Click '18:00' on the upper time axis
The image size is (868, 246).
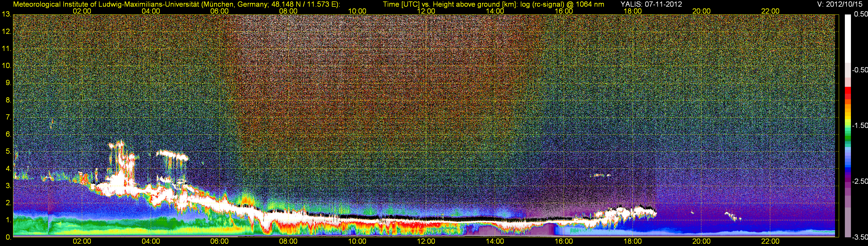coord(632,11)
